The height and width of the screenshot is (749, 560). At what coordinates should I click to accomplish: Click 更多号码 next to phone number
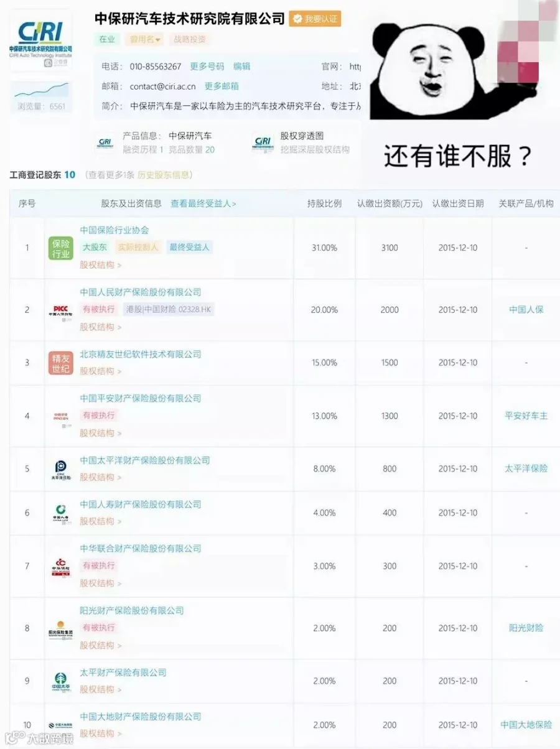point(207,67)
